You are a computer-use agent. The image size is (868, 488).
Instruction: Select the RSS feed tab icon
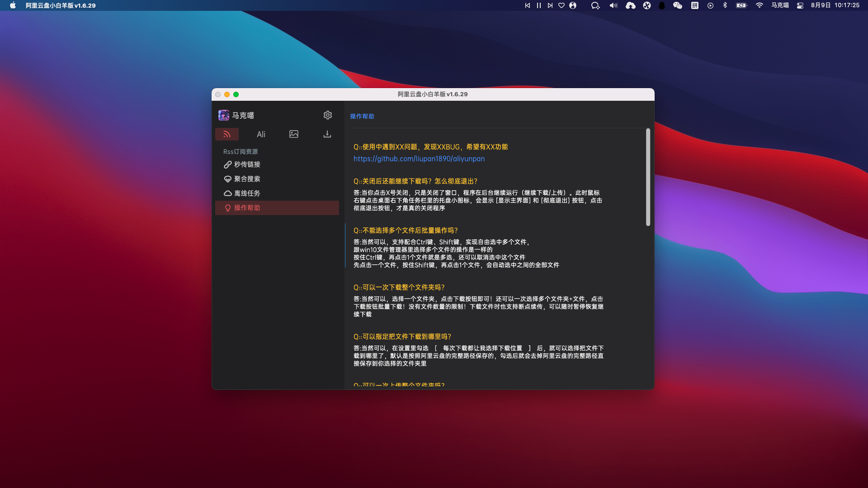point(227,134)
